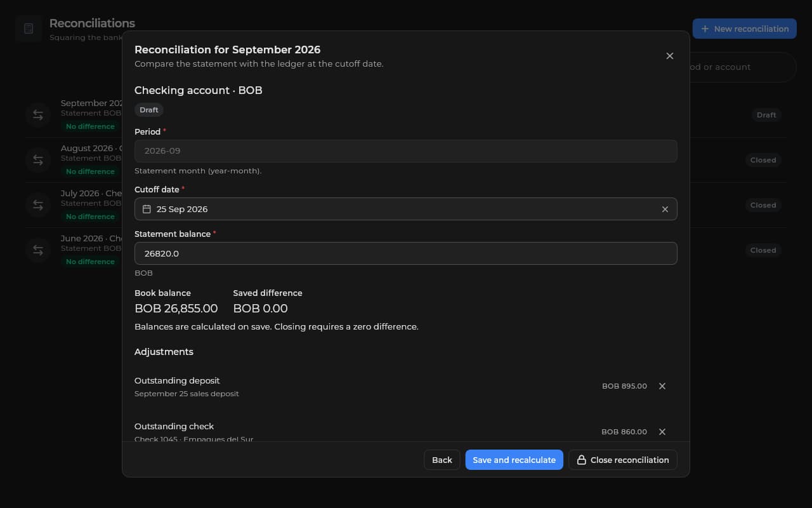Image resolution: width=812 pixels, height=508 pixels.
Task: Click the New reconciliation button
Action: (x=745, y=29)
